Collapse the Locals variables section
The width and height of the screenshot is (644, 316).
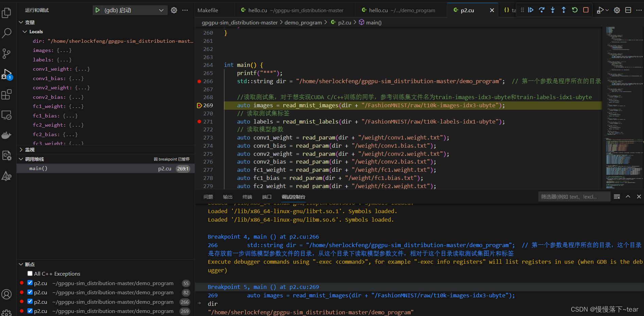[x=25, y=32]
